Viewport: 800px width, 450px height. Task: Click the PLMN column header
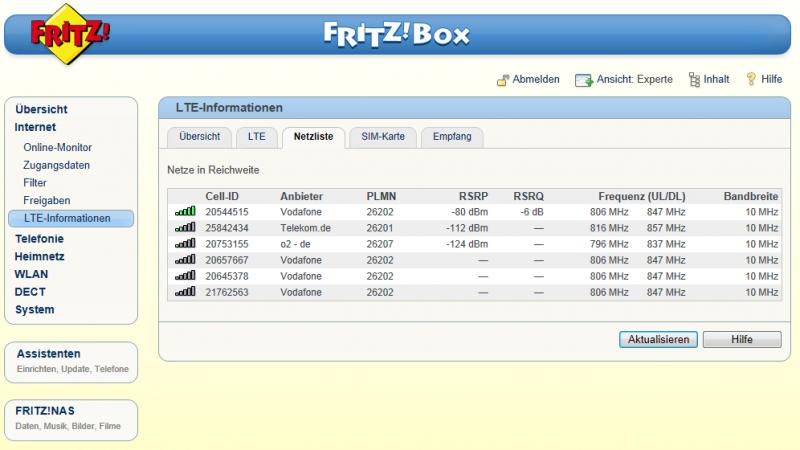(x=381, y=196)
